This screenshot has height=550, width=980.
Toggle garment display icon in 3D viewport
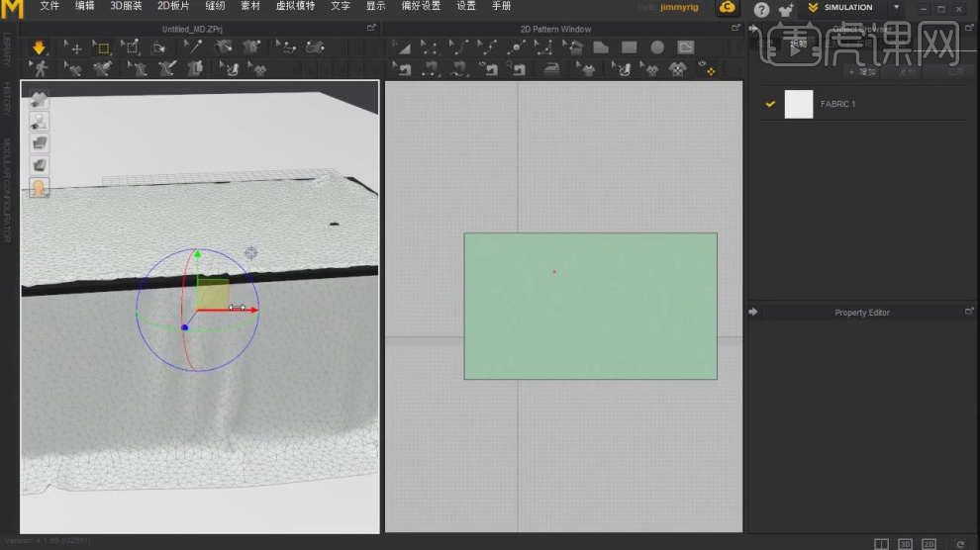point(39,99)
